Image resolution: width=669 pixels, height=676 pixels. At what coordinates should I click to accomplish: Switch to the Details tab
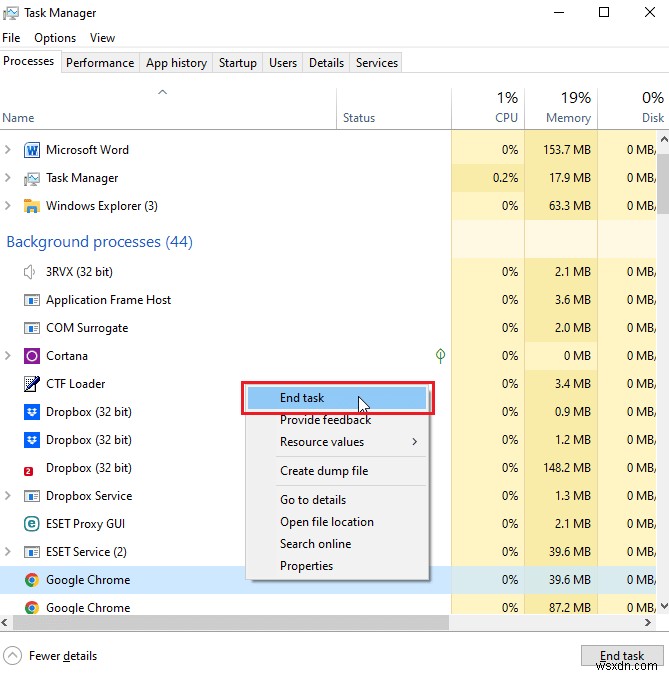326,63
